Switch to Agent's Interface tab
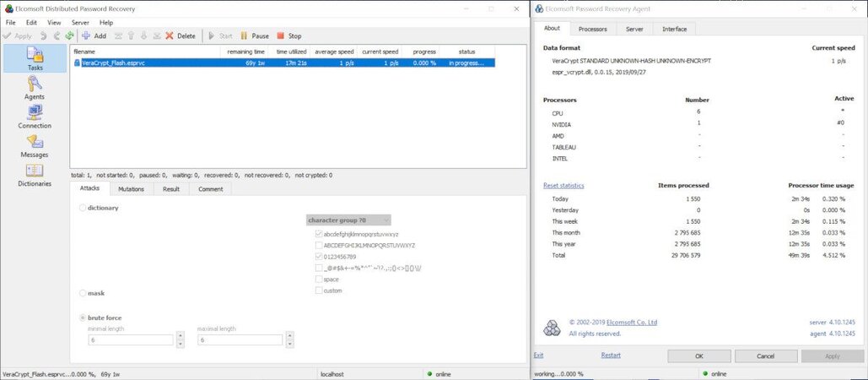 click(674, 29)
